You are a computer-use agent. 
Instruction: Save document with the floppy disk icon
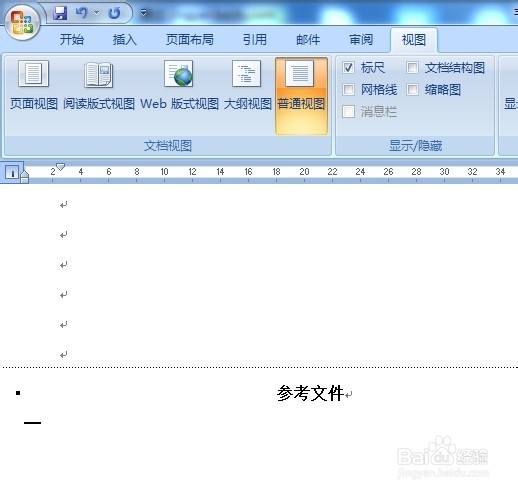tap(60, 13)
